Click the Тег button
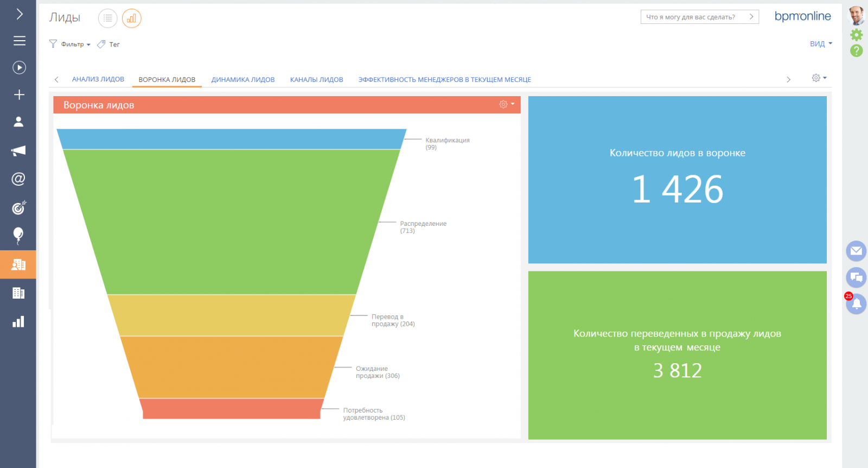This screenshot has width=868, height=468. pos(109,45)
